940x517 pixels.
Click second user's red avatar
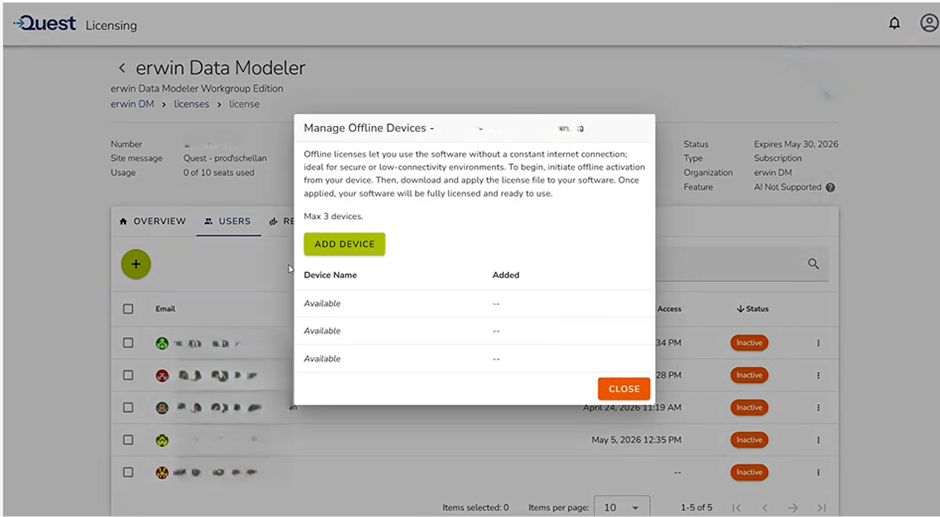[162, 375]
